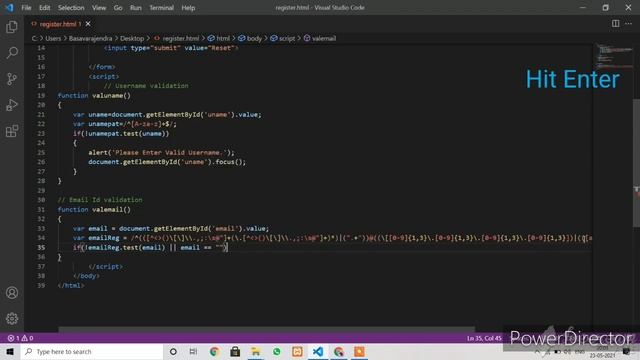Click the valuname function name
The width and height of the screenshot is (640, 360).
107,96
